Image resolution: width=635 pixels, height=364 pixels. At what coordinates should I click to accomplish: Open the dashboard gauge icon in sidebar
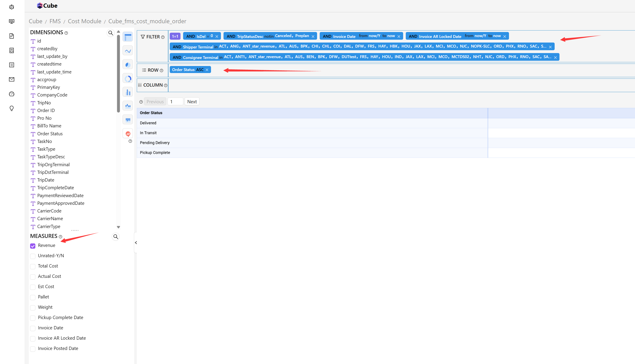(11, 94)
